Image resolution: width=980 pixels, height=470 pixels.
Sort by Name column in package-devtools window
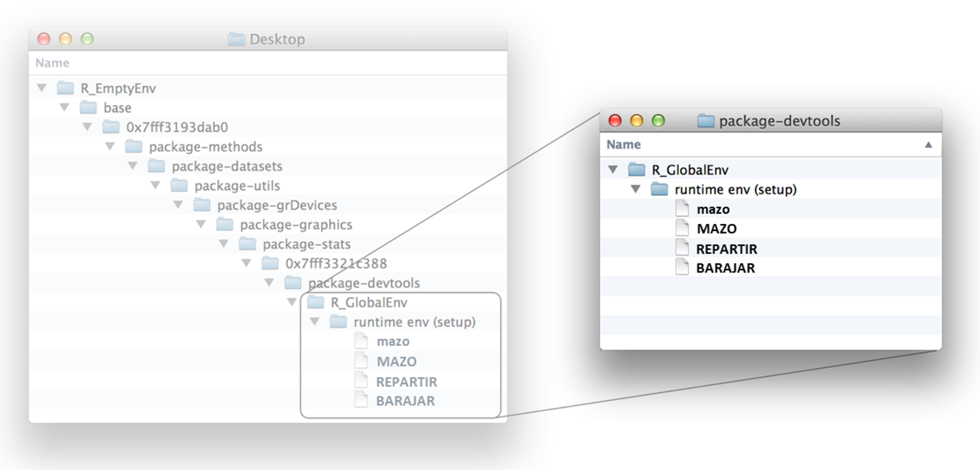[x=624, y=145]
